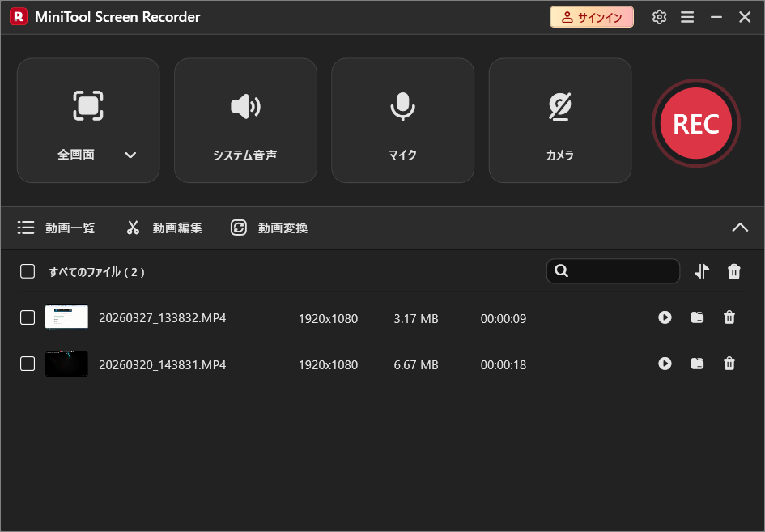The height and width of the screenshot is (532, 765).
Task: Switch to the 動画編集 tab
Action: [x=164, y=228]
